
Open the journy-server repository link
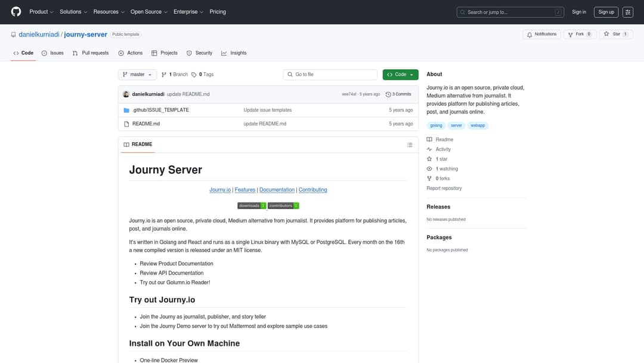coord(85,35)
